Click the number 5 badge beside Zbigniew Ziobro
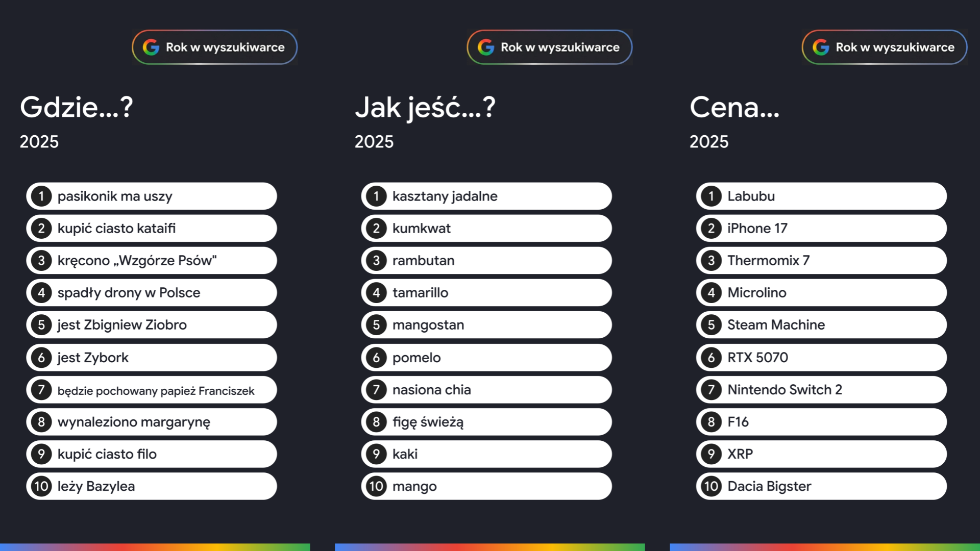Viewport: 980px width, 551px height. 41,325
